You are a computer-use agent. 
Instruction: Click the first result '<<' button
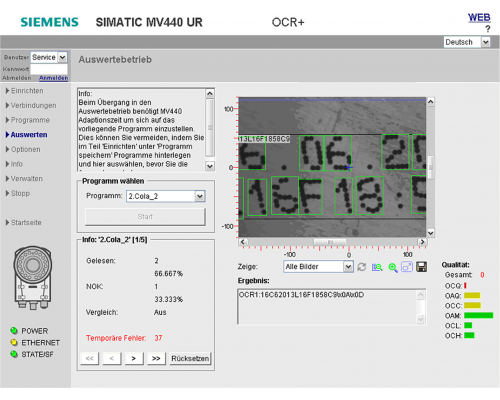pyautogui.click(x=89, y=358)
